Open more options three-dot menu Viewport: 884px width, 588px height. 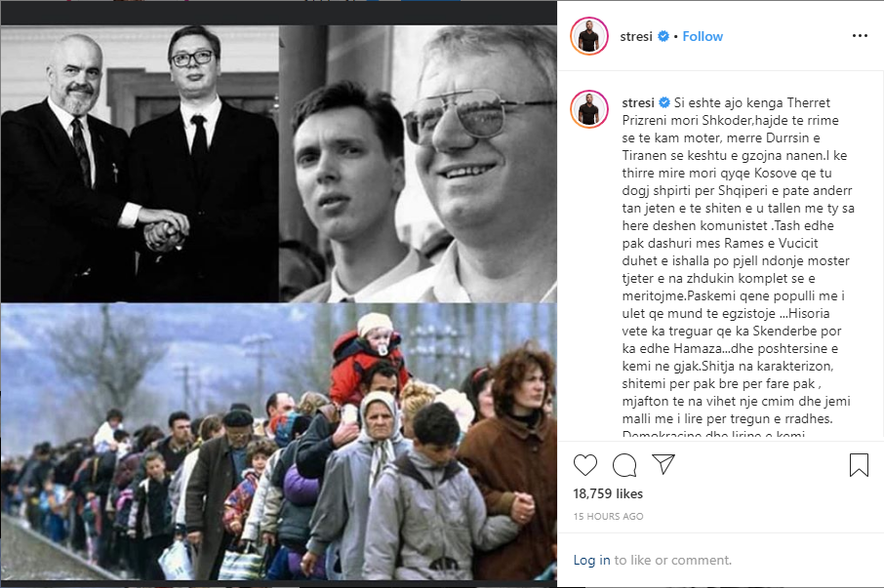coord(860,35)
